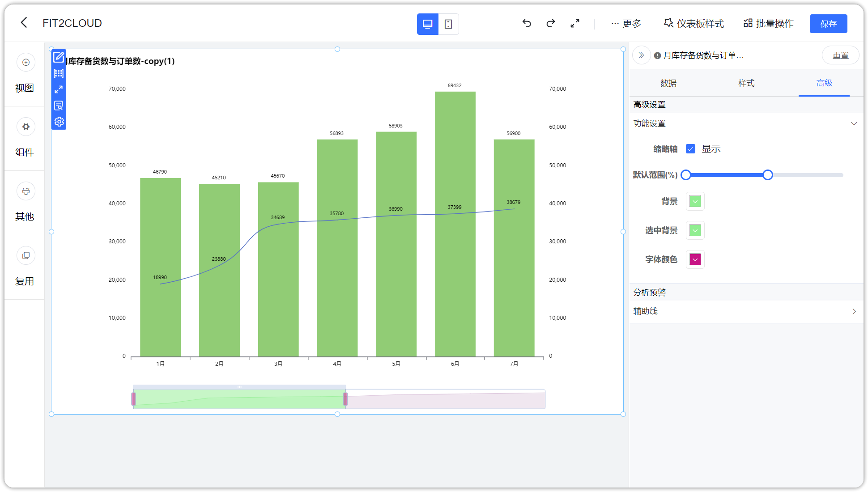868x492 pixels.
Task: Click the redo arrow in the top toolbar
Action: 550,23
